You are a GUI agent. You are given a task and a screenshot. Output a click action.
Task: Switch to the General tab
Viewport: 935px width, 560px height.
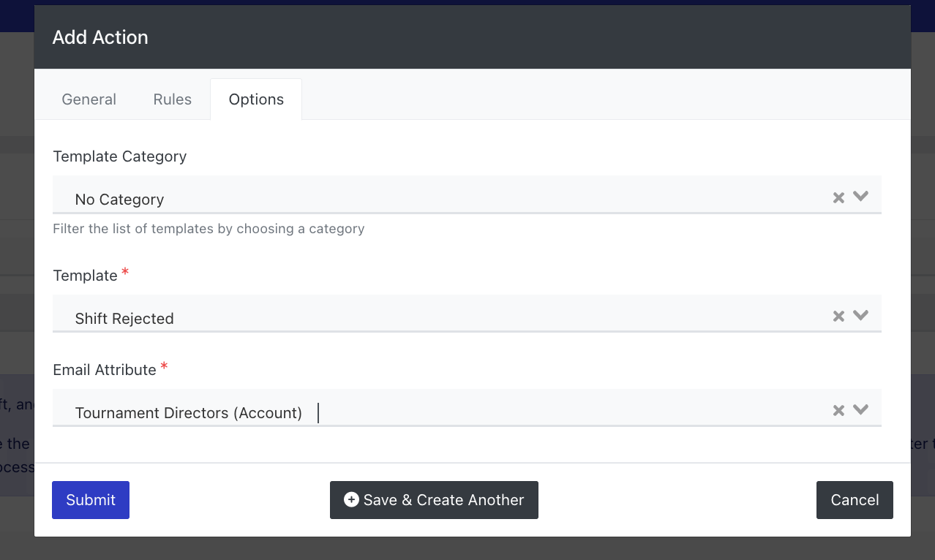pos(89,99)
